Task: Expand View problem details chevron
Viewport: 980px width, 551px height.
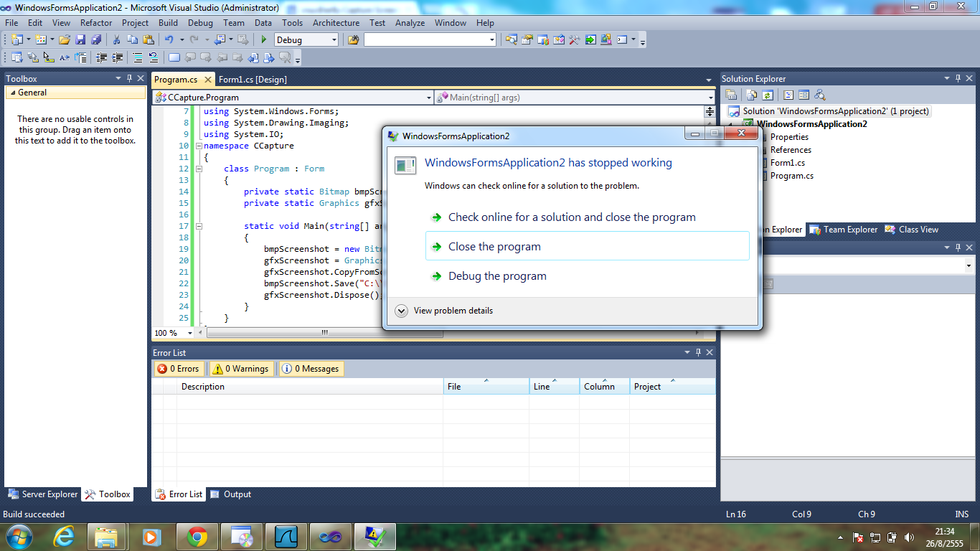Action: click(x=402, y=311)
